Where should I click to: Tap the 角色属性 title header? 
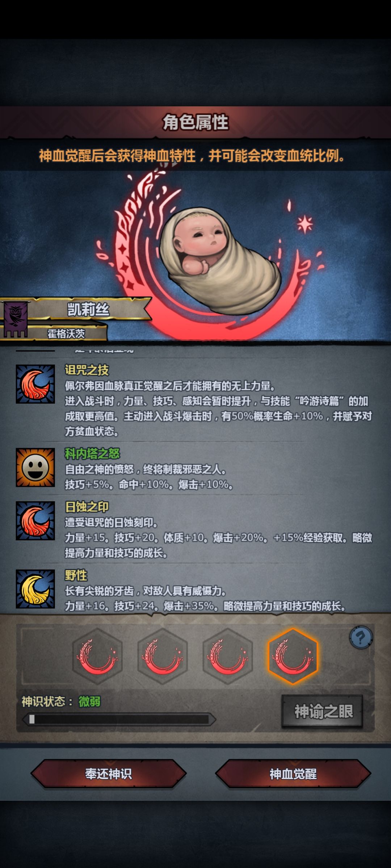195,122
